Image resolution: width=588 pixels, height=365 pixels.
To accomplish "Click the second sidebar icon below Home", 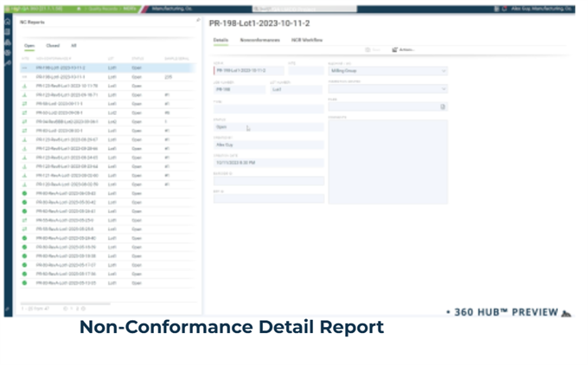I will point(8,32).
